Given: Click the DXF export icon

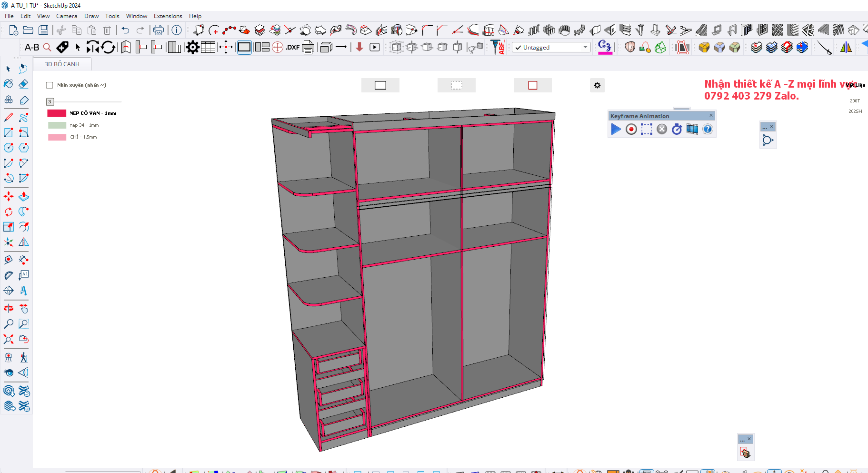Looking at the screenshot, I should pos(292,47).
